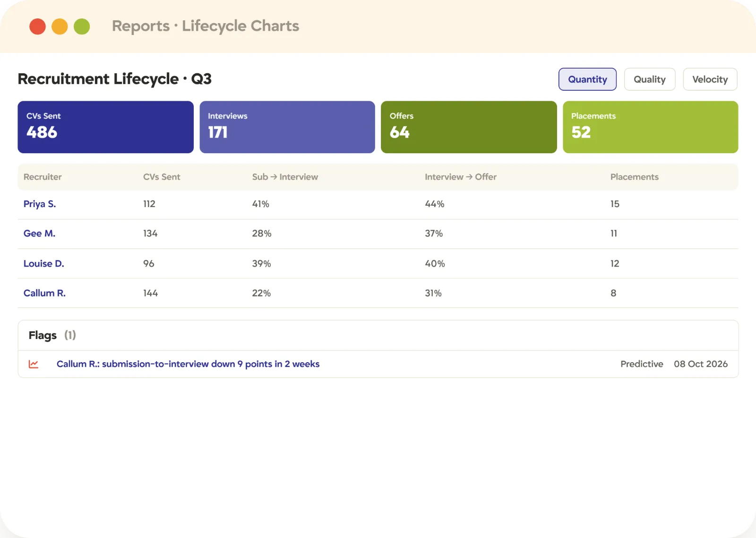The height and width of the screenshot is (538, 756).
Task: Sort by the CVs Sent column header
Action: tap(162, 177)
